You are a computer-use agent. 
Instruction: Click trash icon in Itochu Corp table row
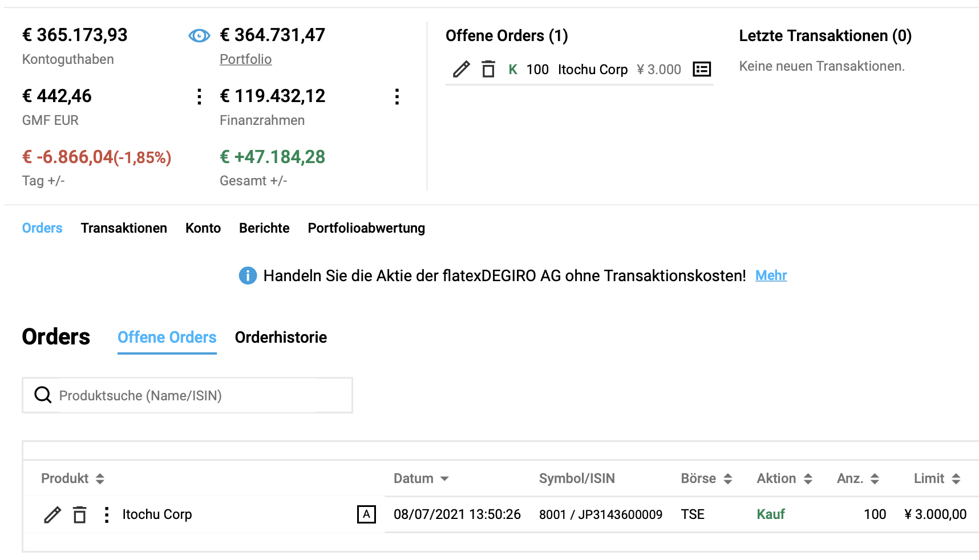pos(80,514)
